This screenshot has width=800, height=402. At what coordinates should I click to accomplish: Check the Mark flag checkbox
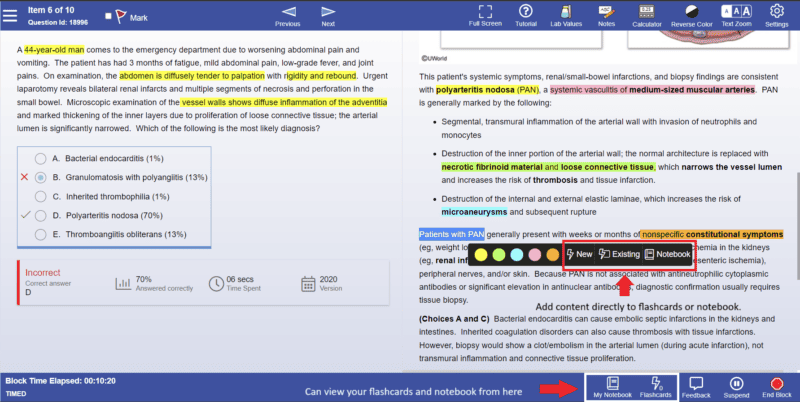[108, 16]
